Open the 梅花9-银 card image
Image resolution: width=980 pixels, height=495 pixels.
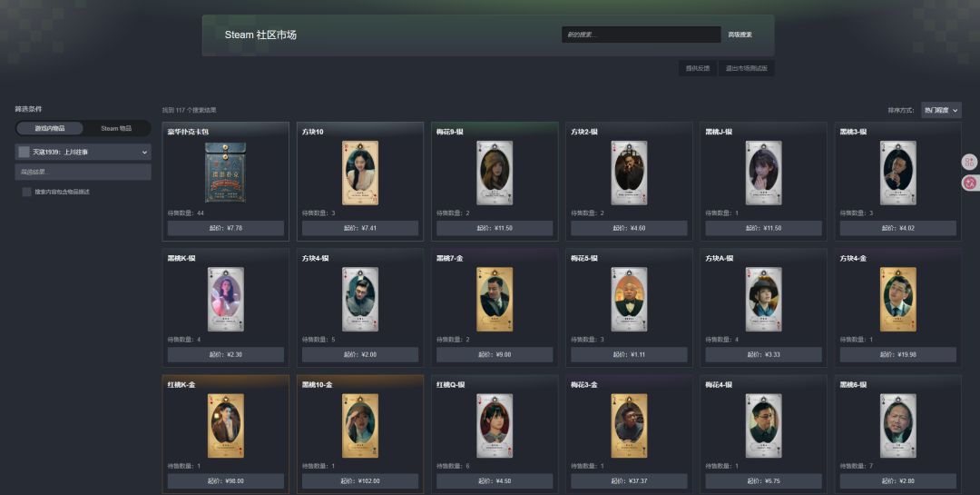[495, 173]
